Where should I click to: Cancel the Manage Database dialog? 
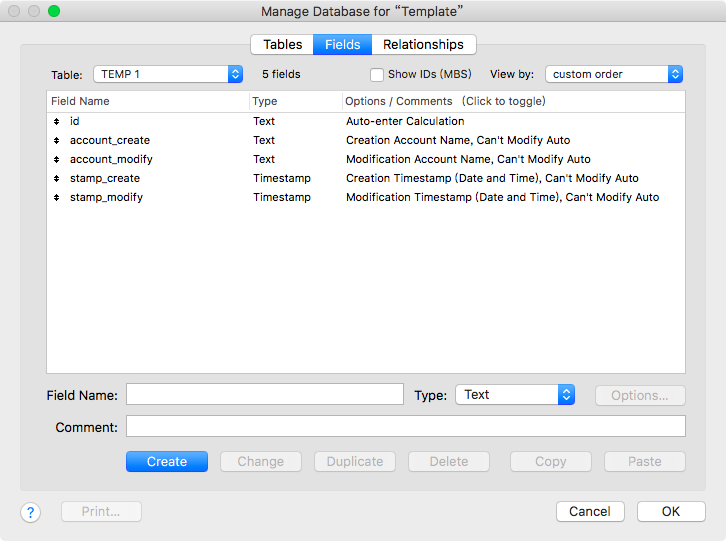pyautogui.click(x=590, y=511)
